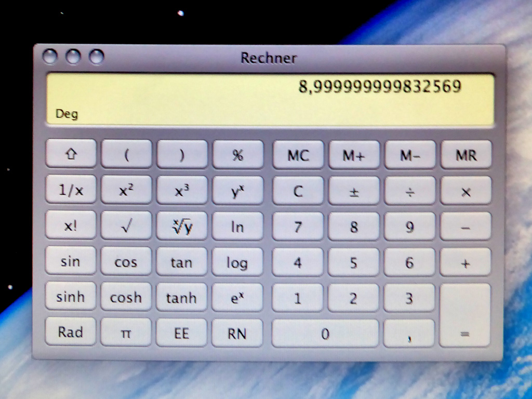Subtract from memory with M-
The height and width of the screenshot is (399, 532).
tap(410, 155)
